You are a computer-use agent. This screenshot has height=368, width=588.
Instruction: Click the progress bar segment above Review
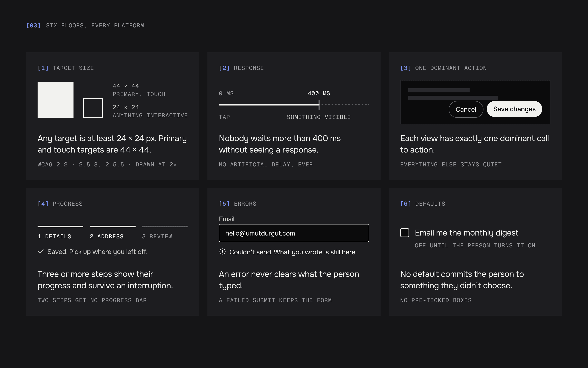click(x=165, y=226)
